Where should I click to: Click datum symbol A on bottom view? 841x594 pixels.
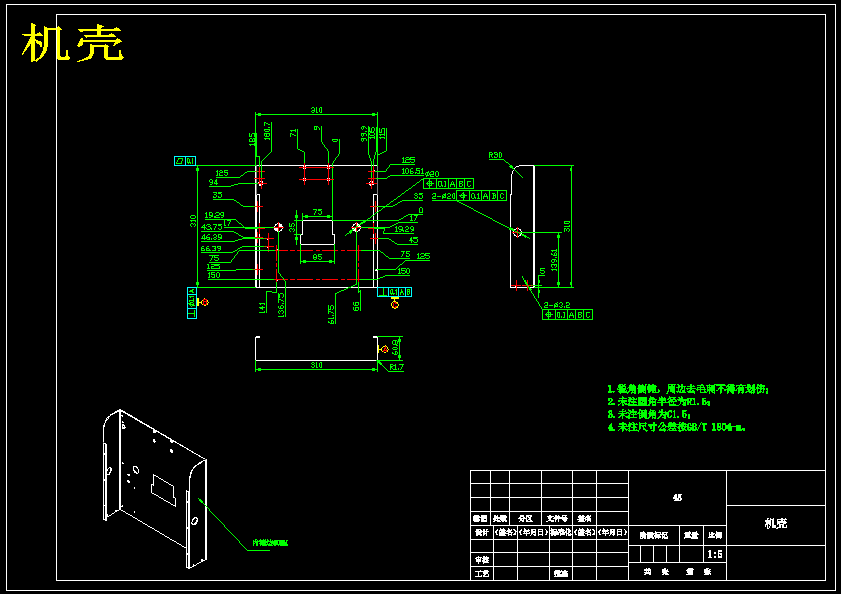[x=384, y=349]
